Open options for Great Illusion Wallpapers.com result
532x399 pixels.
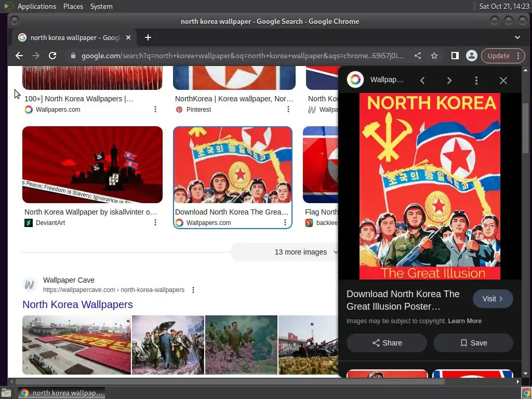285,222
